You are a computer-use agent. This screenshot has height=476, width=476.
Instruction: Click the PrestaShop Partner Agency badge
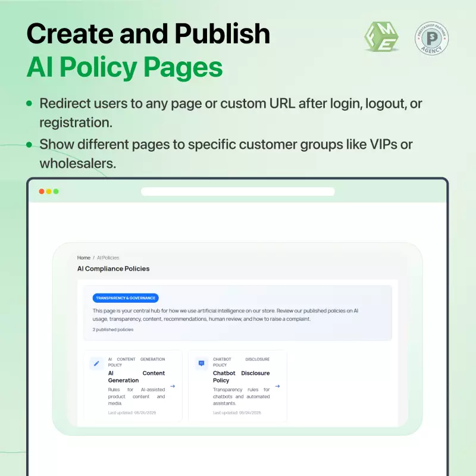(x=431, y=38)
